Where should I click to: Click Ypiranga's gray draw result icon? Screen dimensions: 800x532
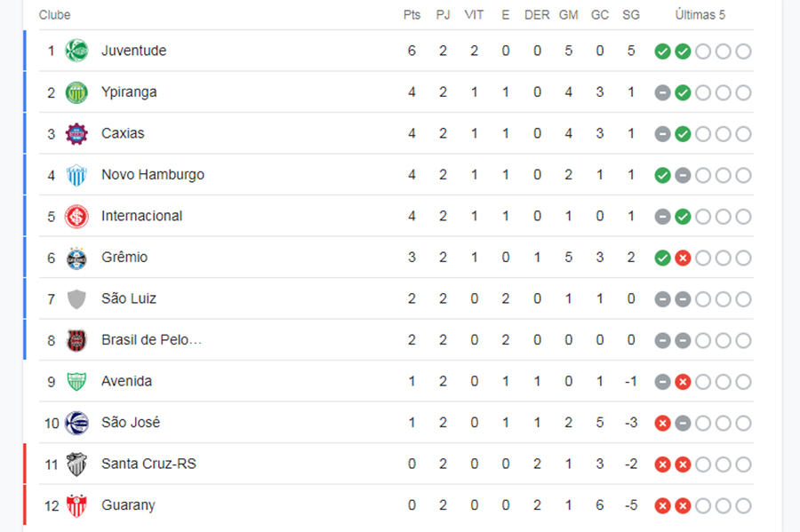point(662,92)
